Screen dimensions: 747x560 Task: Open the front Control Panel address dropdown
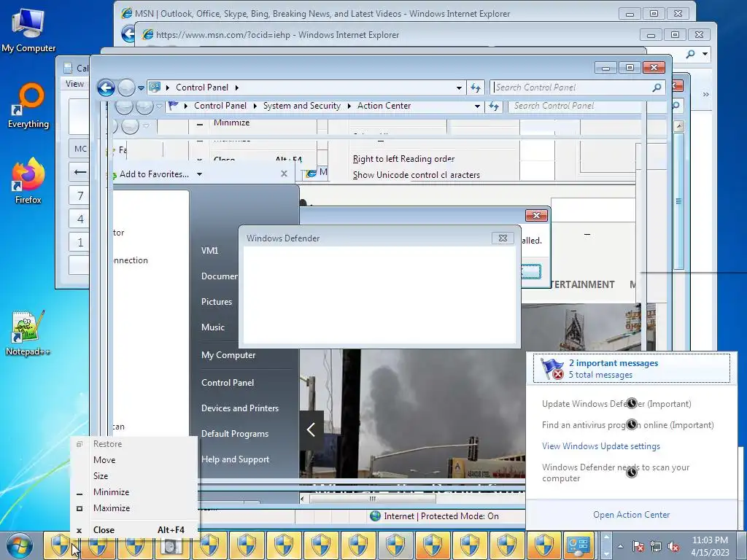459,87
